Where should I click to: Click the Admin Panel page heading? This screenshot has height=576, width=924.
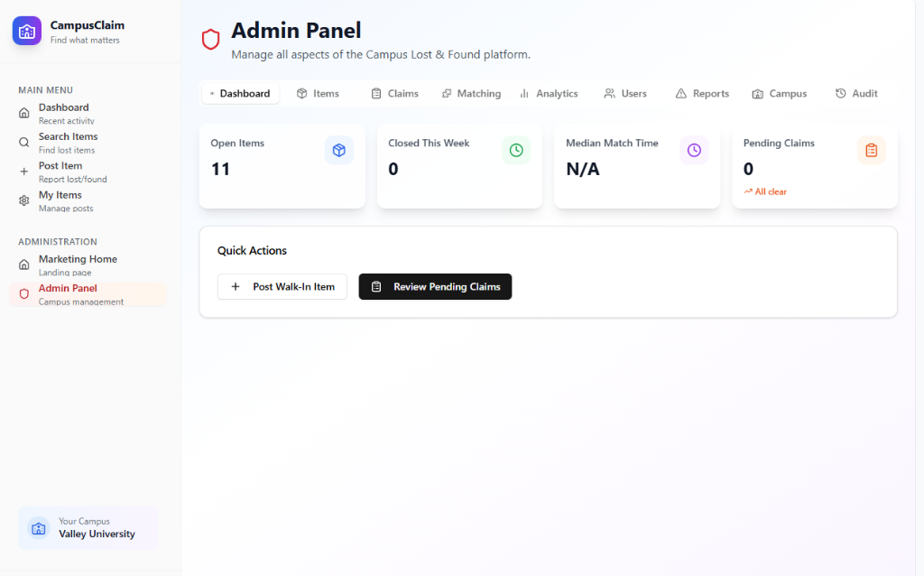pyautogui.click(x=296, y=31)
